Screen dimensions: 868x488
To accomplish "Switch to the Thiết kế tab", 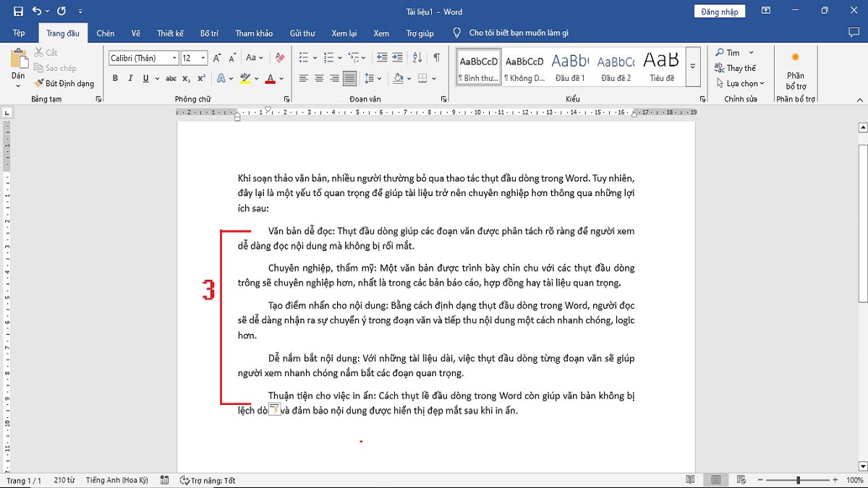I will 170,33.
